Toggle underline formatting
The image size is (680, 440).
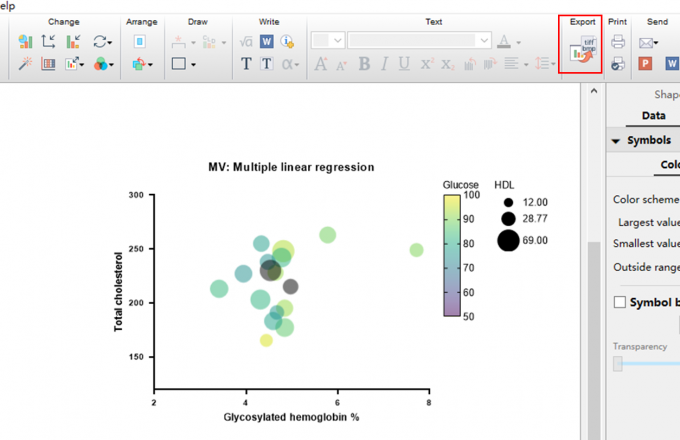tap(404, 64)
